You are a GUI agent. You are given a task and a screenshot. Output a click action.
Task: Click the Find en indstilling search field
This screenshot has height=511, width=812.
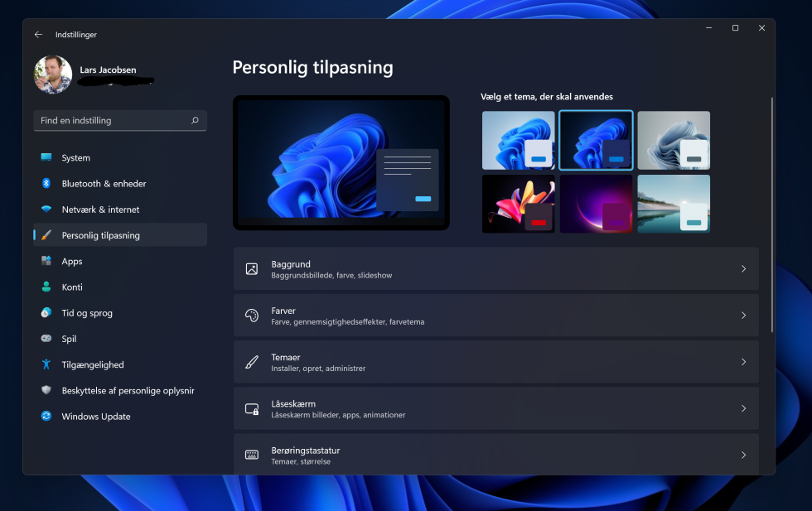pos(120,120)
